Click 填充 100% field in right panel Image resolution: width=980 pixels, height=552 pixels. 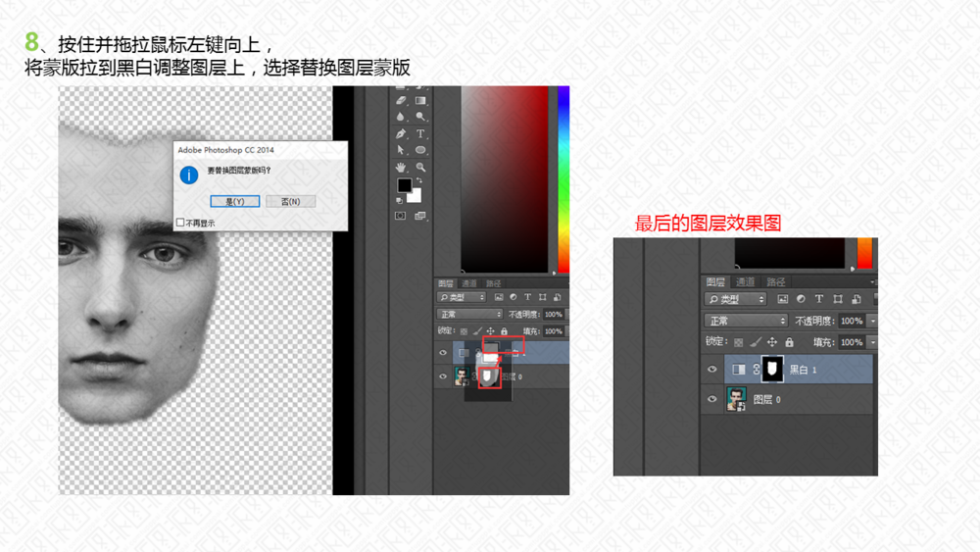(853, 342)
